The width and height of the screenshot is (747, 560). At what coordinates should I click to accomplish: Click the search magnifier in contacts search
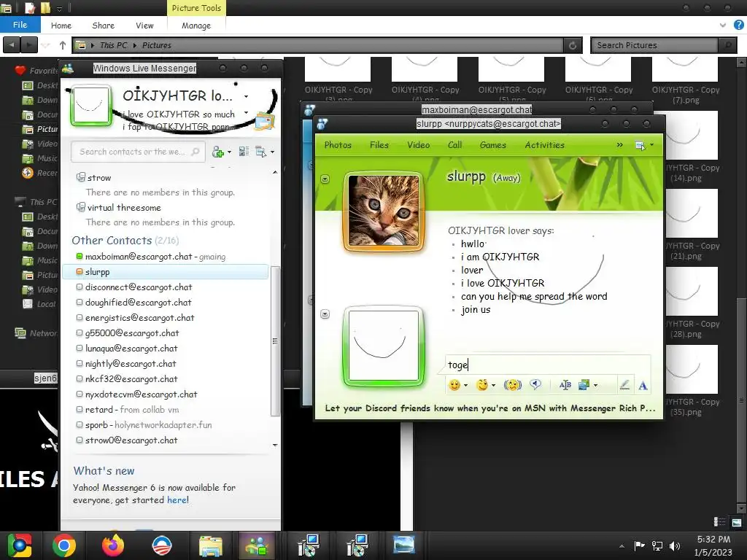[x=196, y=152]
